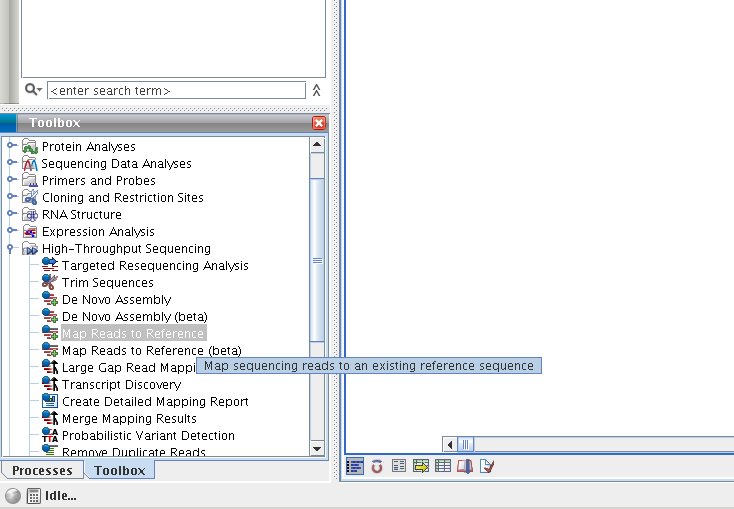Select Trim Sequences tool
The image size is (734, 509).
pyautogui.click(x=108, y=282)
